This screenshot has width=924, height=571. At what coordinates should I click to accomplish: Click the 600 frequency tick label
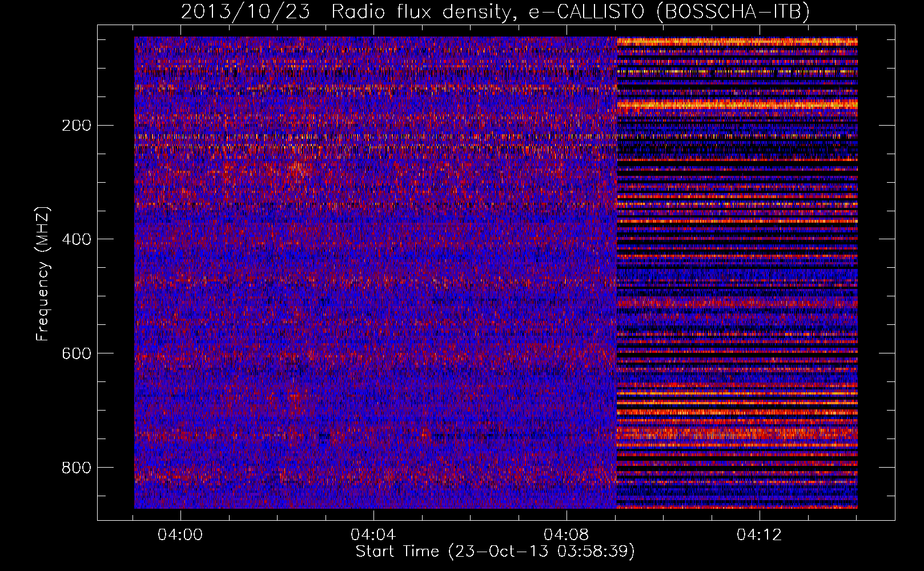[76, 353]
